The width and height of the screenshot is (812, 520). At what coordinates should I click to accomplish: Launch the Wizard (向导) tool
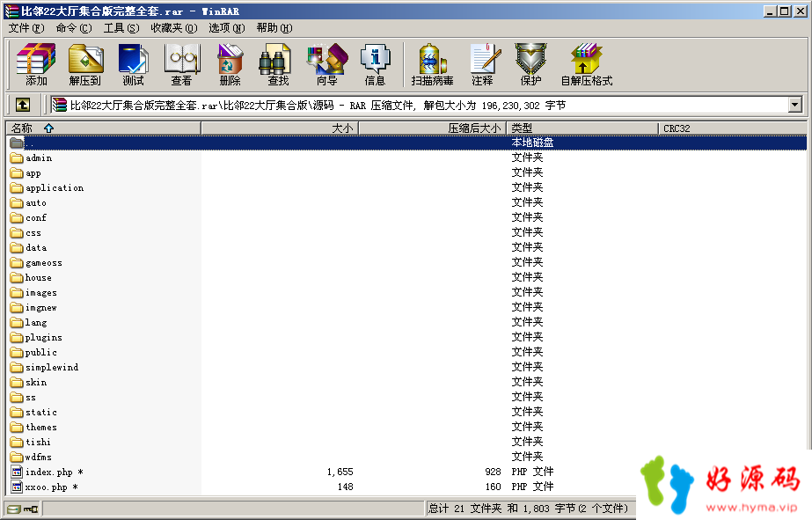326,64
